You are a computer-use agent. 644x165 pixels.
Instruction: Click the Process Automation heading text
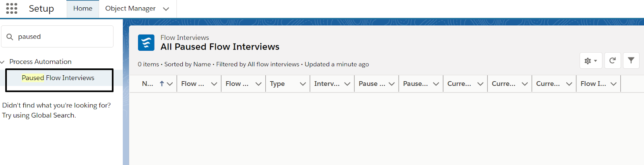click(40, 62)
